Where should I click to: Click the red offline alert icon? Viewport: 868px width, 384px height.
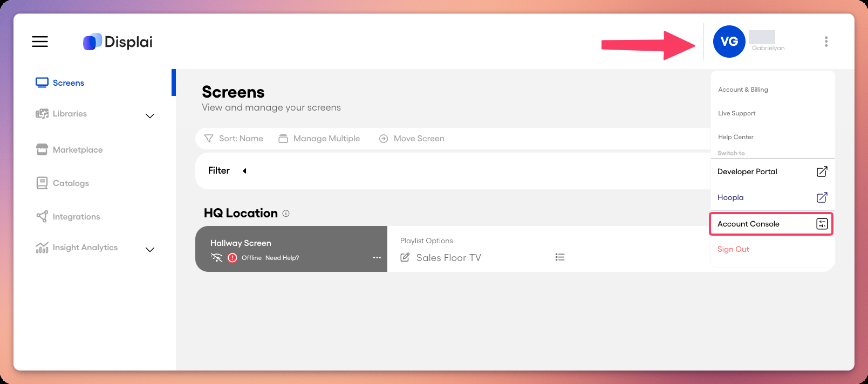pos(233,258)
